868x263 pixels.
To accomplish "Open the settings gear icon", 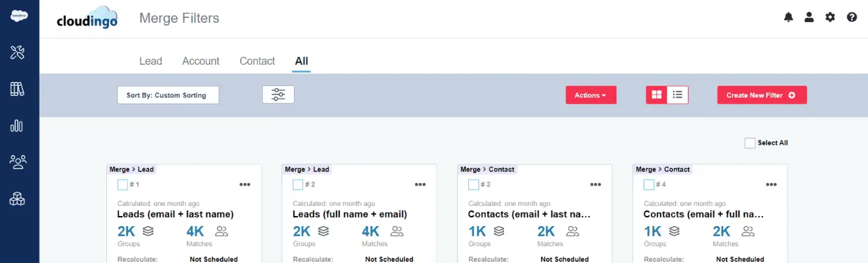I will [x=830, y=17].
